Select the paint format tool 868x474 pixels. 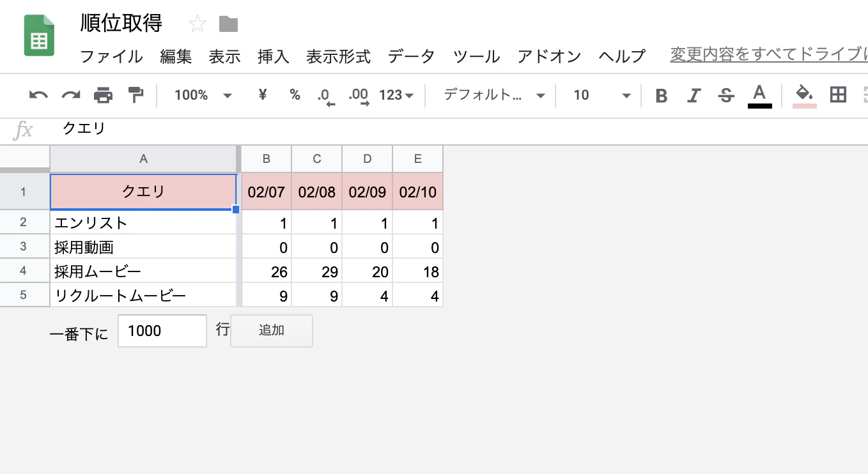point(136,96)
